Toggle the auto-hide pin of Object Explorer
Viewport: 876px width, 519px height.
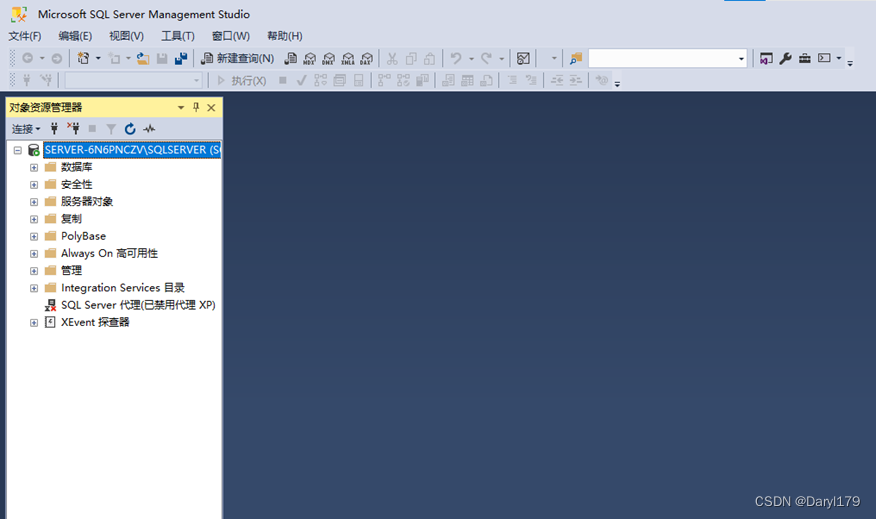pos(196,107)
